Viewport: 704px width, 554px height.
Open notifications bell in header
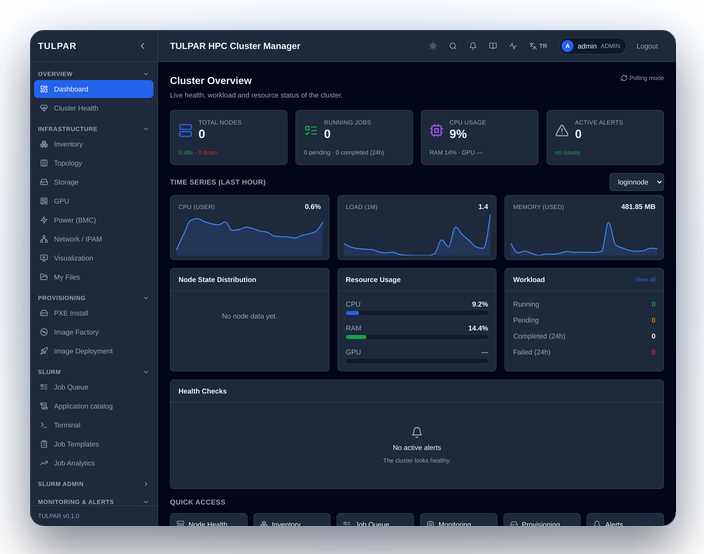473,46
